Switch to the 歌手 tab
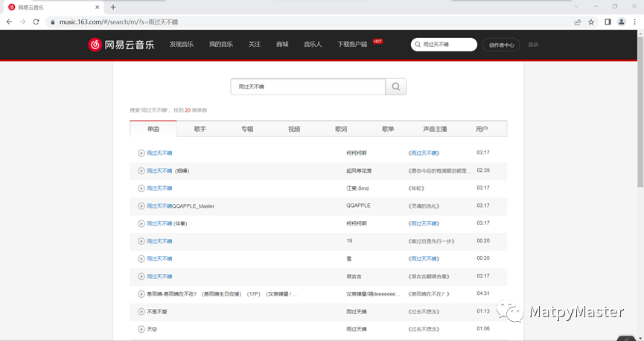The image size is (644, 341). click(x=200, y=129)
